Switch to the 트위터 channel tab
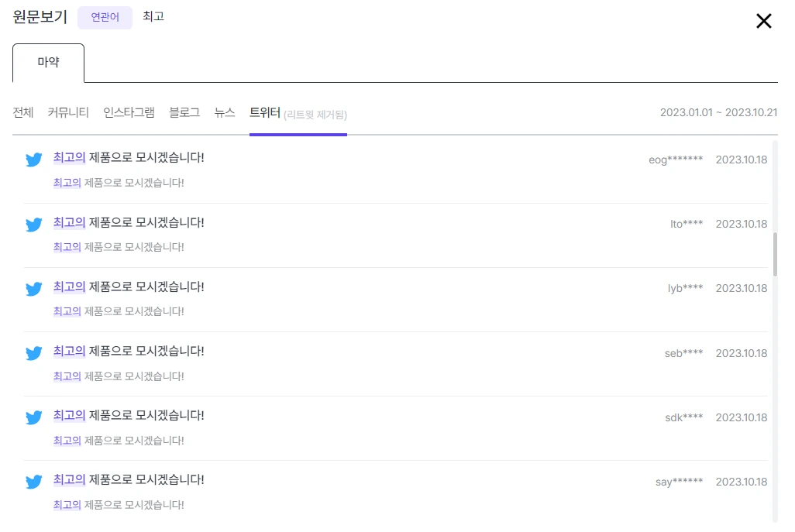 tap(265, 112)
